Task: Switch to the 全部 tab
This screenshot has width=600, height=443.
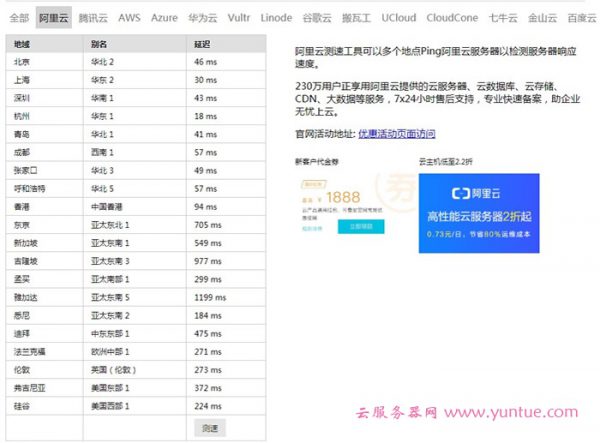Action: [x=19, y=17]
